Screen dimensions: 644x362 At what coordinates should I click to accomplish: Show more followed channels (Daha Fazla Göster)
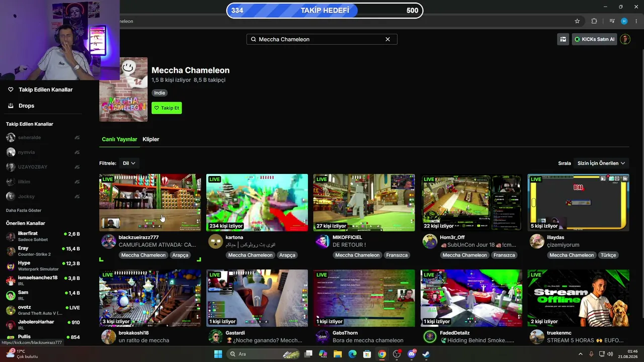click(x=24, y=210)
